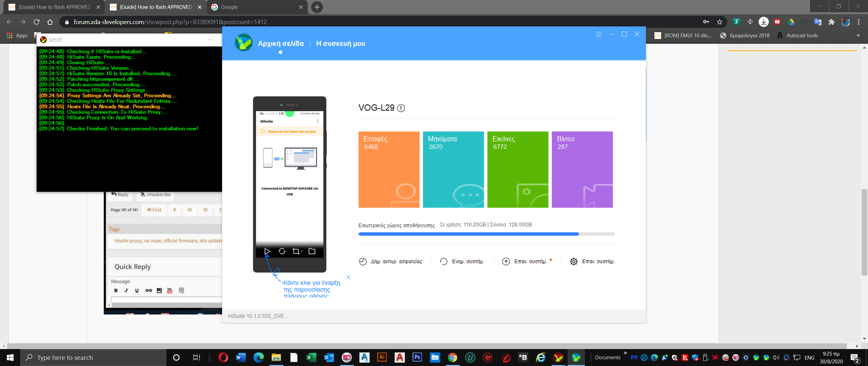The height and width of the screenshot is (366, 868).
Task: Switch to the Αρχική σελίδα tab
Action: [281, 43]
